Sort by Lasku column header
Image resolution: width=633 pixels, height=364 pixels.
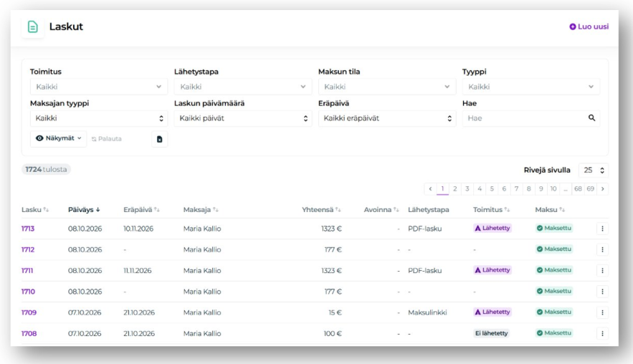[x=35, y=210]
